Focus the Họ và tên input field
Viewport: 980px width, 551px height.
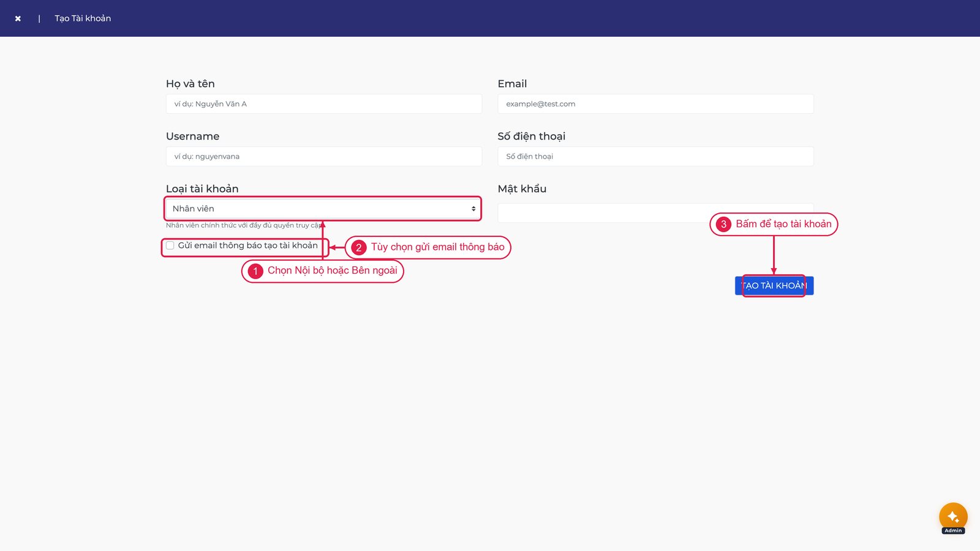point(323,104)
